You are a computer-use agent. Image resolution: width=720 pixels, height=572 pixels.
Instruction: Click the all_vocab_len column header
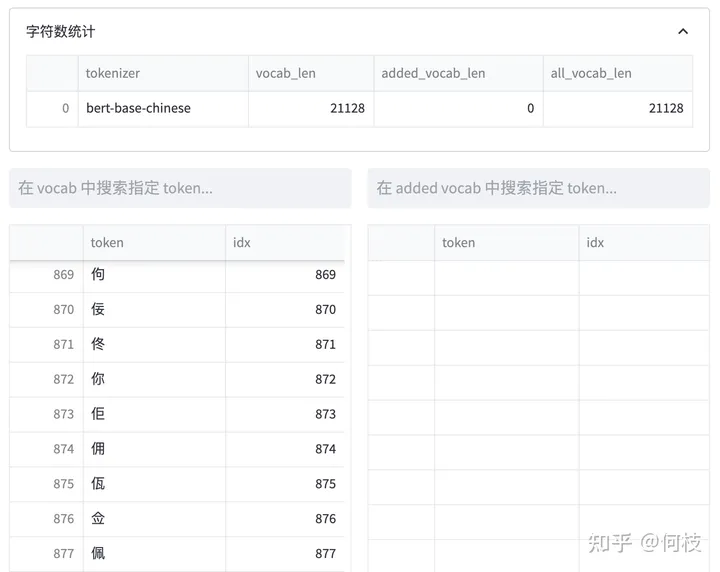coord(618,73)
